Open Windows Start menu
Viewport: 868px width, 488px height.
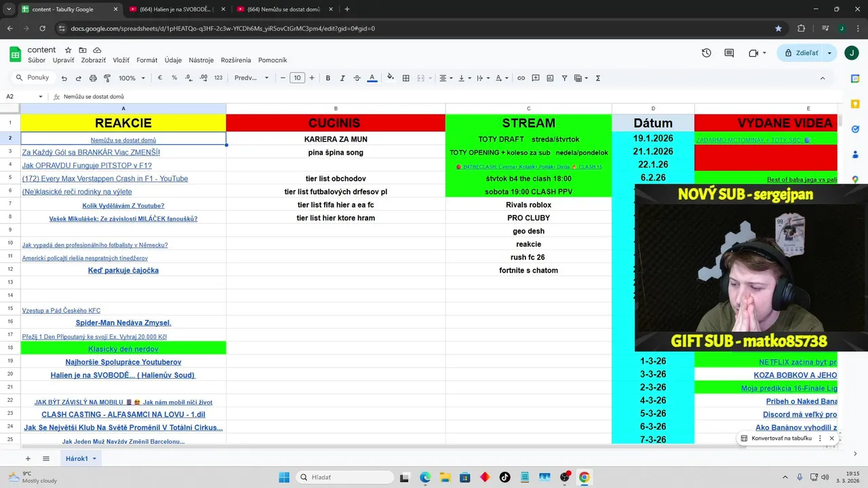tap(283, 477)
